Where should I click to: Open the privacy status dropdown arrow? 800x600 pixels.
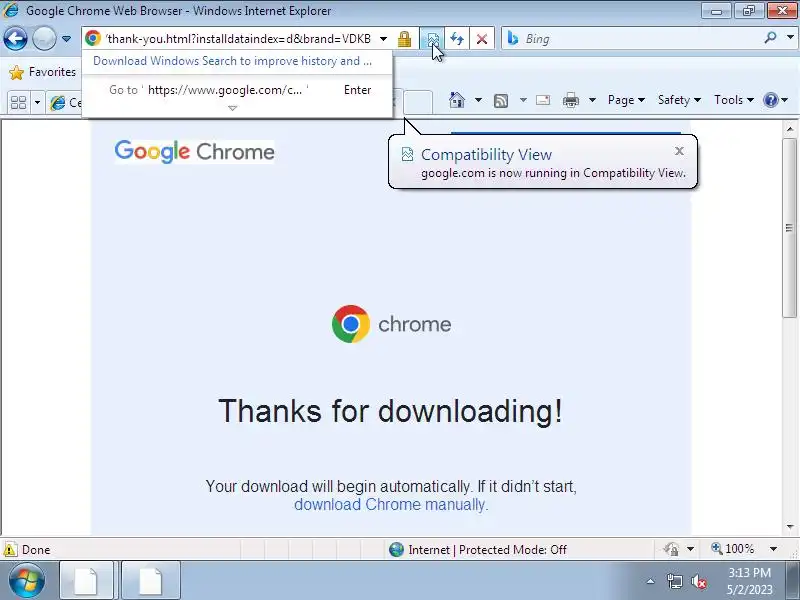pyautogui.click(x=690, y=549)
